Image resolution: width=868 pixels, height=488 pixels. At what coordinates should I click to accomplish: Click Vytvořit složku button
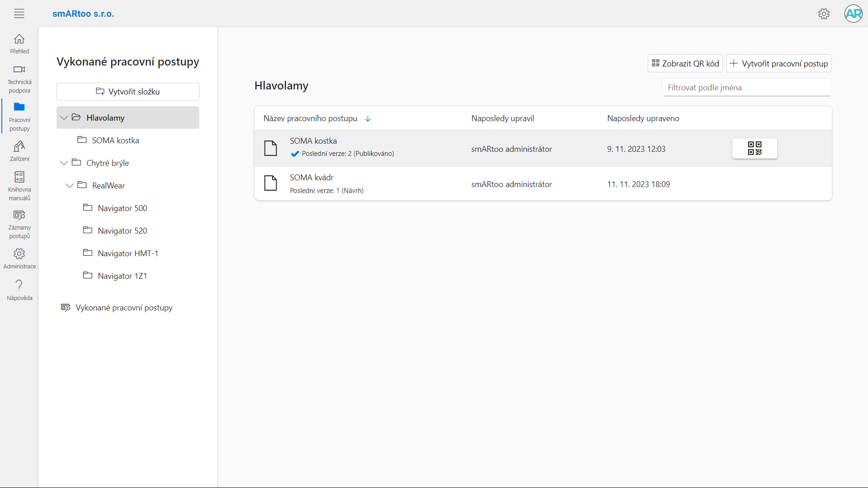pyautogui.click(x=128, y=92)
